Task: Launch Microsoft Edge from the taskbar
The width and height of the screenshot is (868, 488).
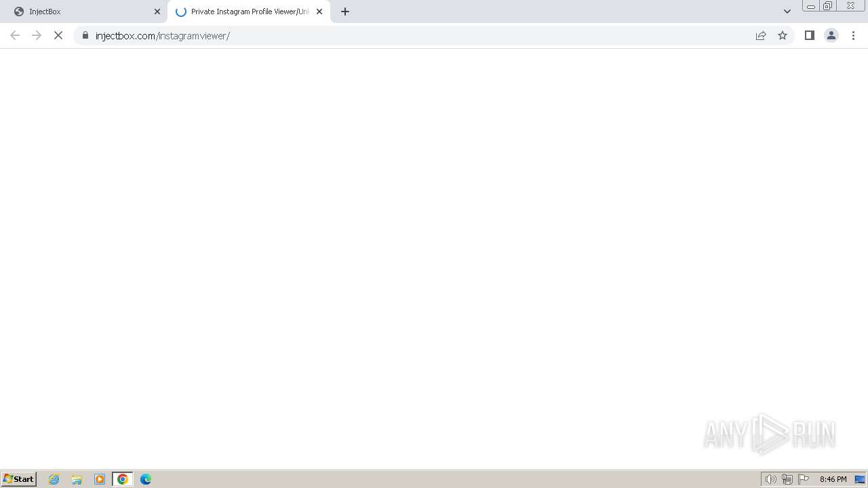Action: [146, 479]
